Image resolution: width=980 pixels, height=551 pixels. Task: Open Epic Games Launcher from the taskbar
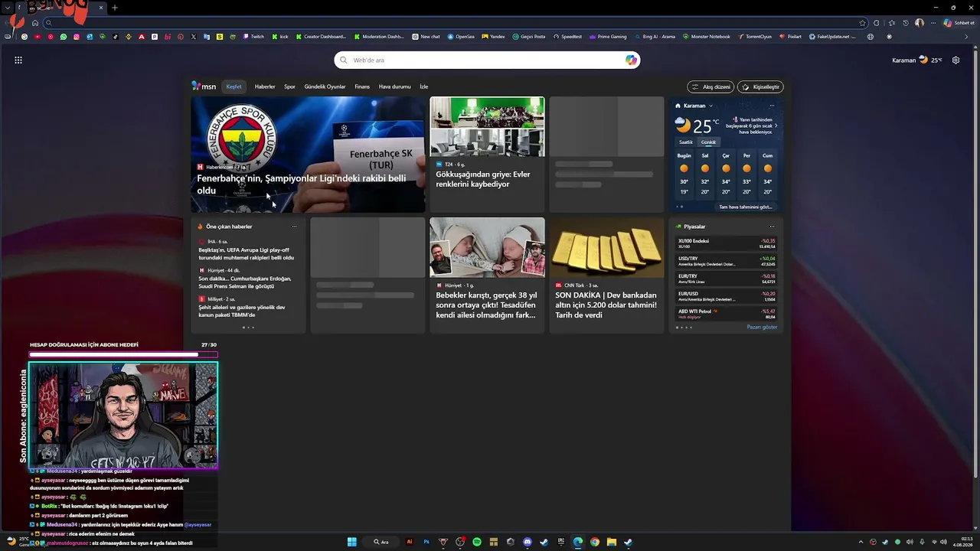[x=561, y=542]
